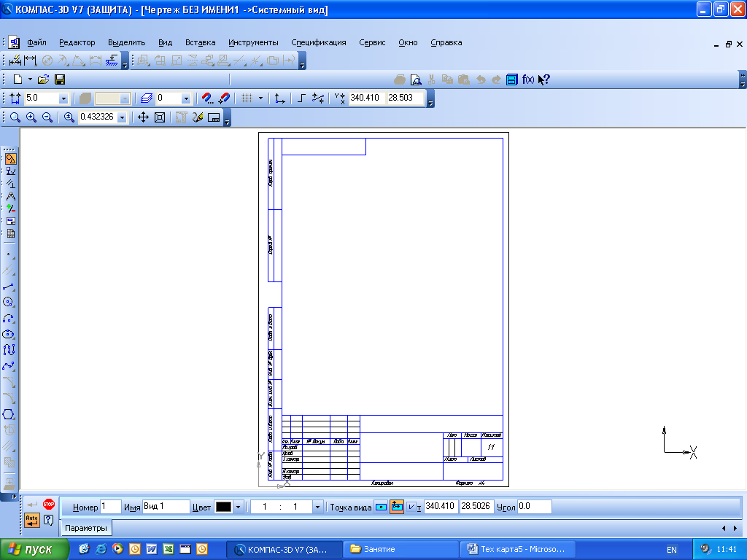Open the Файл menu
The image size is (747, 560).
[36, 42]
